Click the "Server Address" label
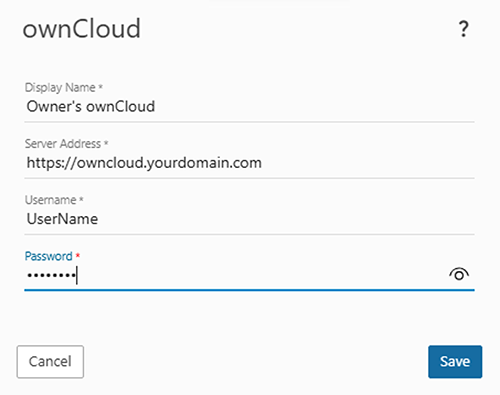 tap(63, 144)
